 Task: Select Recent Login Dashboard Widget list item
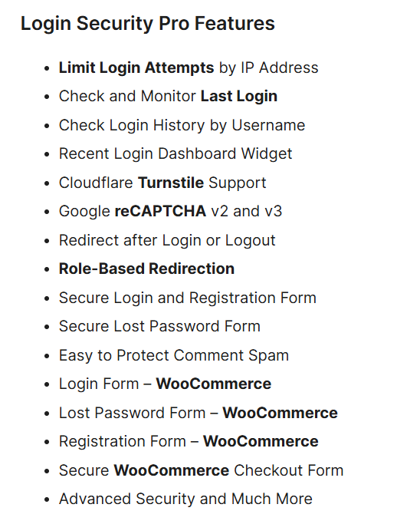(176, 154)
